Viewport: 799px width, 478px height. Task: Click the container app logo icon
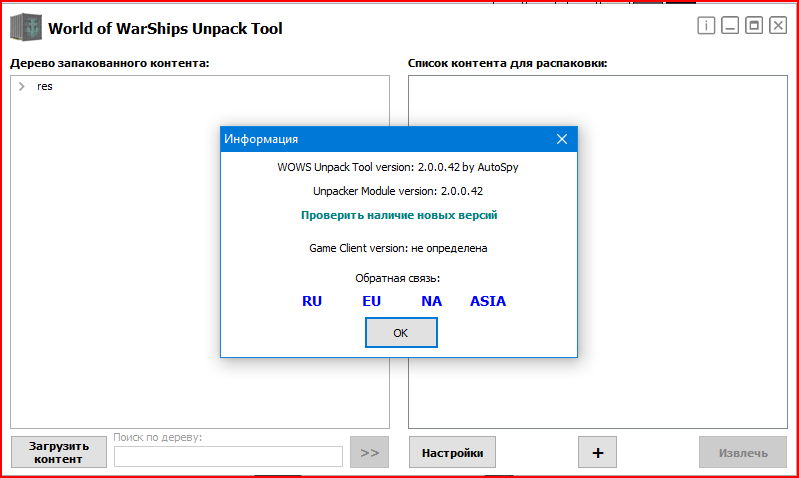click(x=26, y=28)
